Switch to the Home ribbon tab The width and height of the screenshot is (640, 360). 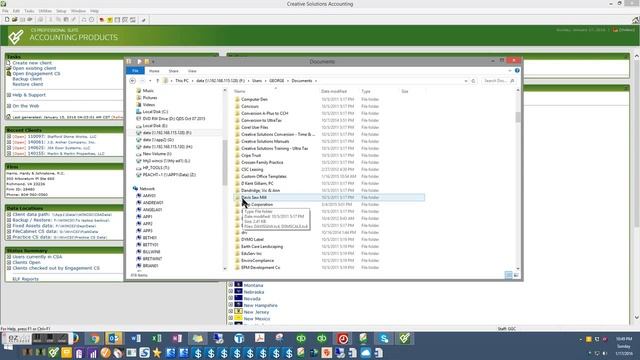pyautogui.click(x=154, y=71)
